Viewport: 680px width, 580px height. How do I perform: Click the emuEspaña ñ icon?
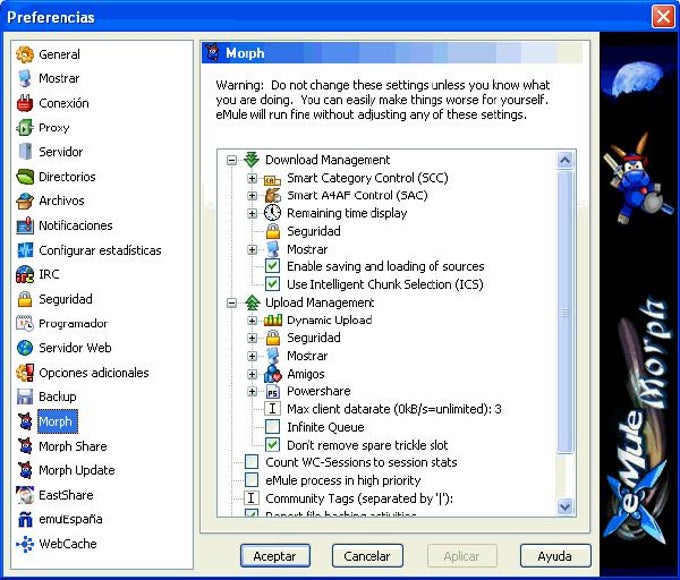click(x=25, y=519)
